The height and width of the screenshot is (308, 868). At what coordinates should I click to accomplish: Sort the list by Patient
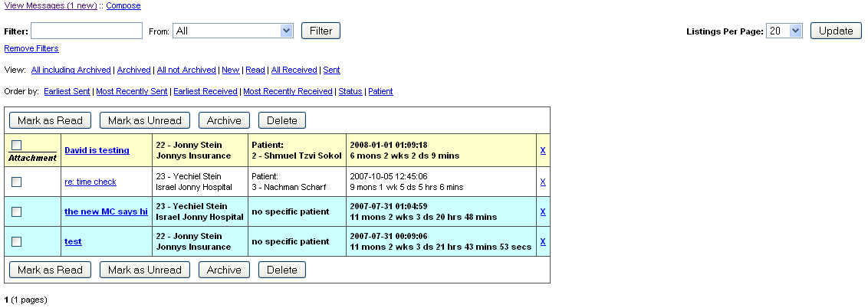point(380,91)
